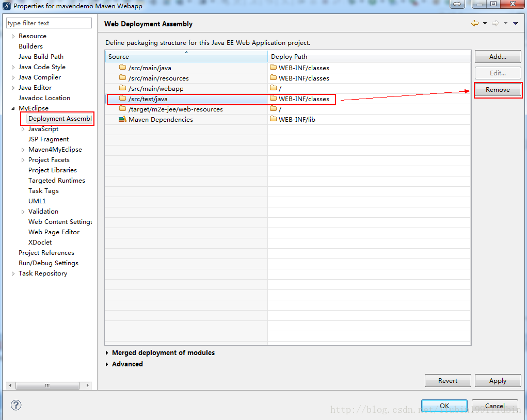Expand the Resource tree node
The image size is (527, 420).
[x=13, y=36]
